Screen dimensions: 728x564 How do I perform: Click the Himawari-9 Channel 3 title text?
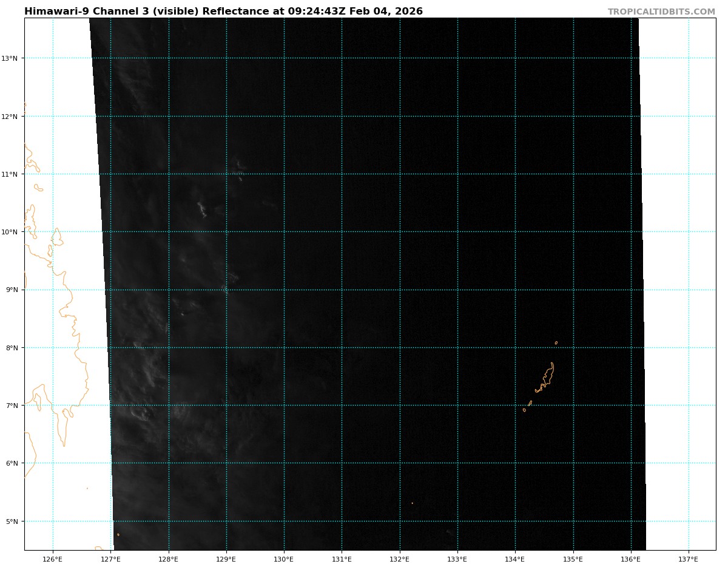(x=223, y=12)
